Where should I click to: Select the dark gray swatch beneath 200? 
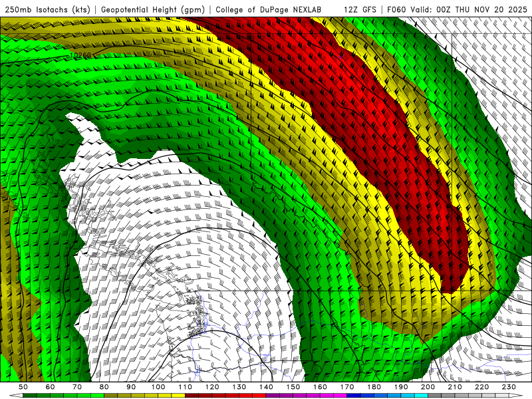pos(435,396)
